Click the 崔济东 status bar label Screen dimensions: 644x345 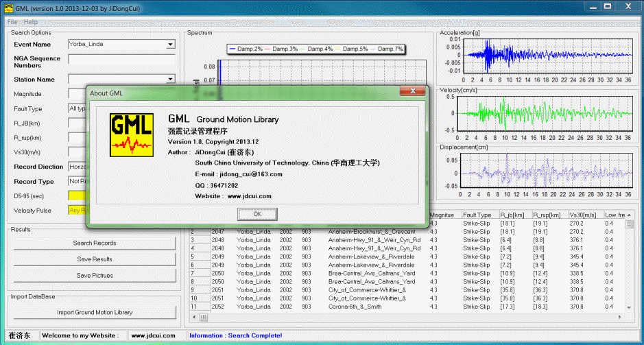(20, 335)
